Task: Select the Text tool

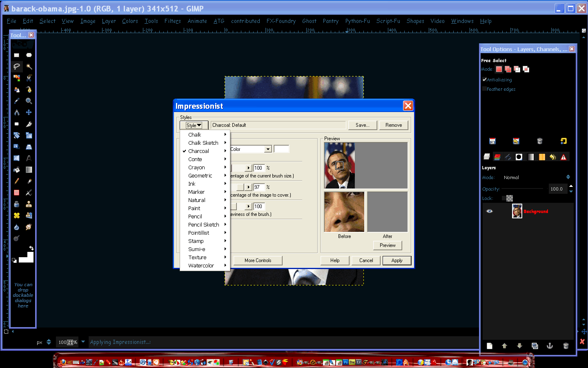Action: (x=29, y=158)
